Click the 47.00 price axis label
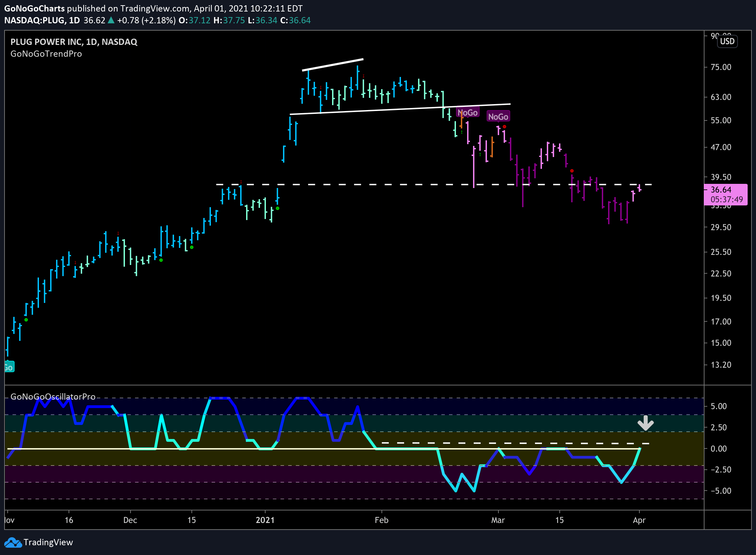 pyautogui.click(x=721, y=147)
